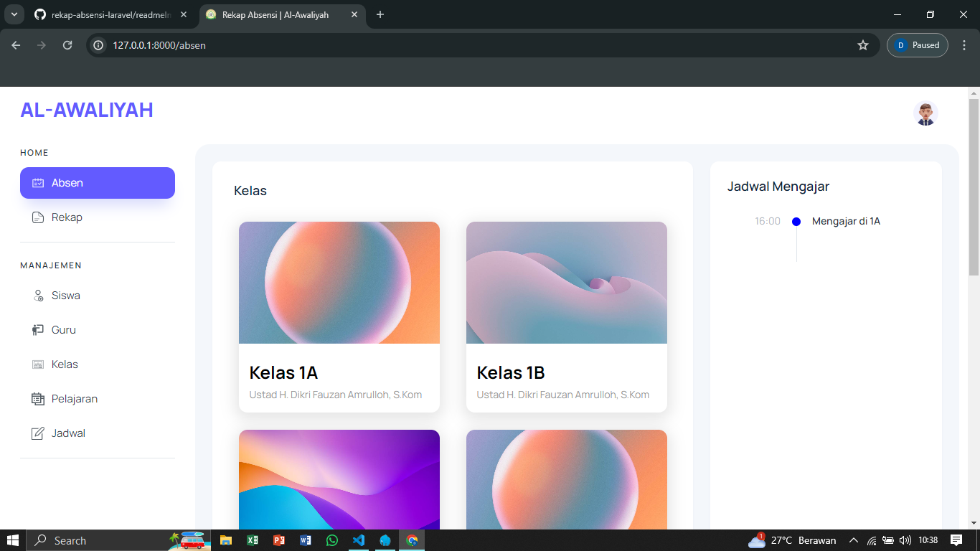Expand the tab search dropdown arrow
Image resolution: width=980 pixels, height=551 pixels.
(x=14, y=14)
